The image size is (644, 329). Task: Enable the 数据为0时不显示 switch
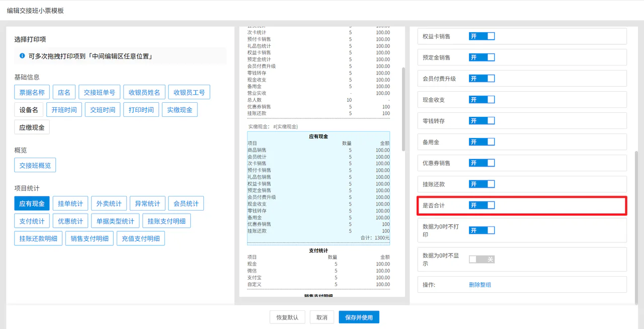[x=482, y=259]
